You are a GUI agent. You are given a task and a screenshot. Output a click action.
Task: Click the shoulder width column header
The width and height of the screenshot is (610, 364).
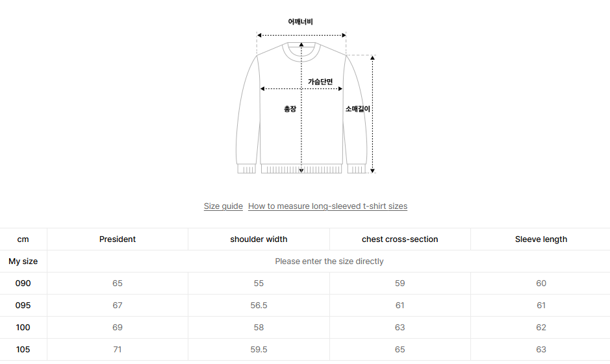tap(259, 239)
